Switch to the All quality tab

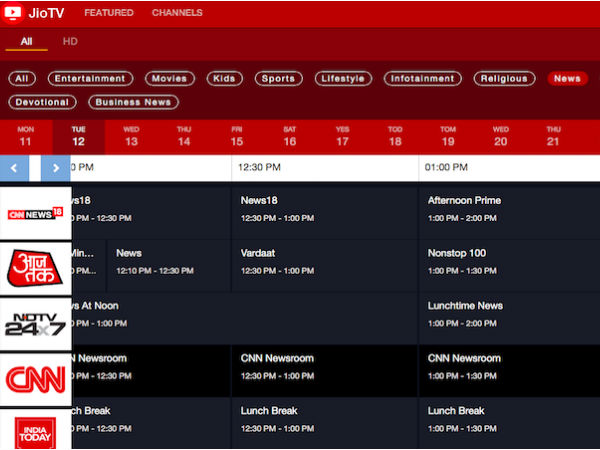pyautogui.click(x=26, y=41)
